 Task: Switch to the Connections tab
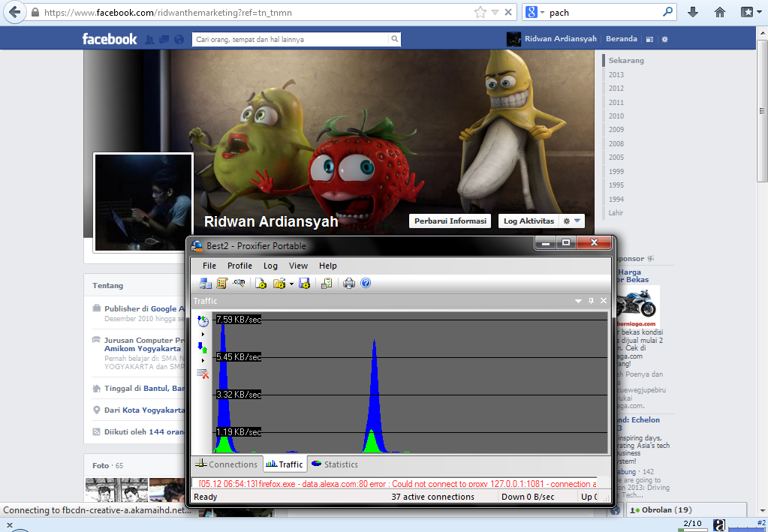[x=226, y=464]
